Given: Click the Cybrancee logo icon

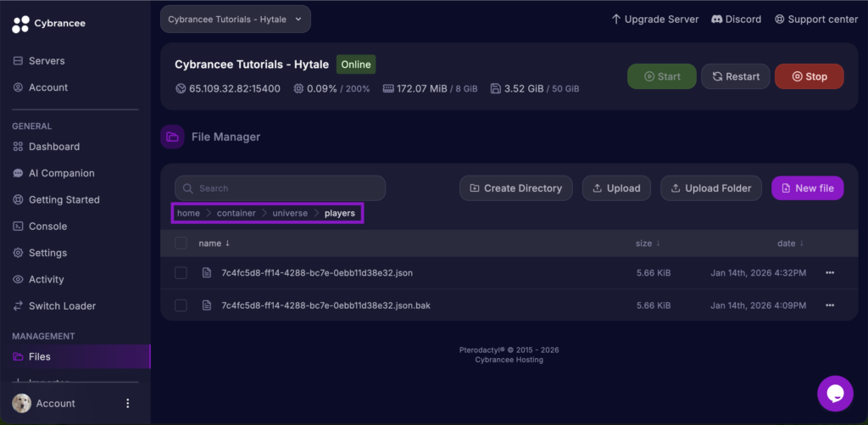Looking at the screenshot, I should [20, 24].
